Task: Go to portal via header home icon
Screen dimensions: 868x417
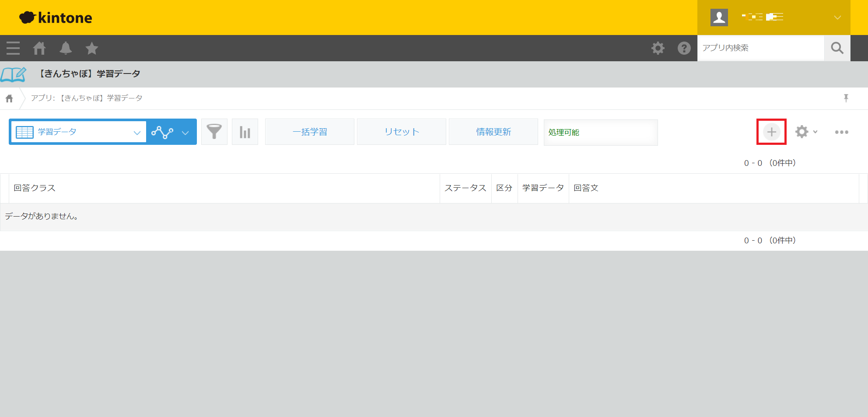Action: (x=39, y=48)
